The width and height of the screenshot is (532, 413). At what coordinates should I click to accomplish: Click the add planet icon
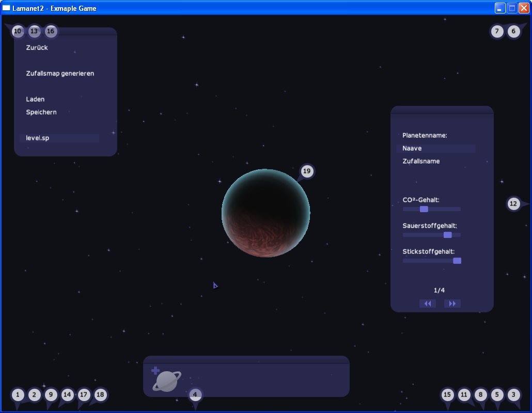coord(166,380)
